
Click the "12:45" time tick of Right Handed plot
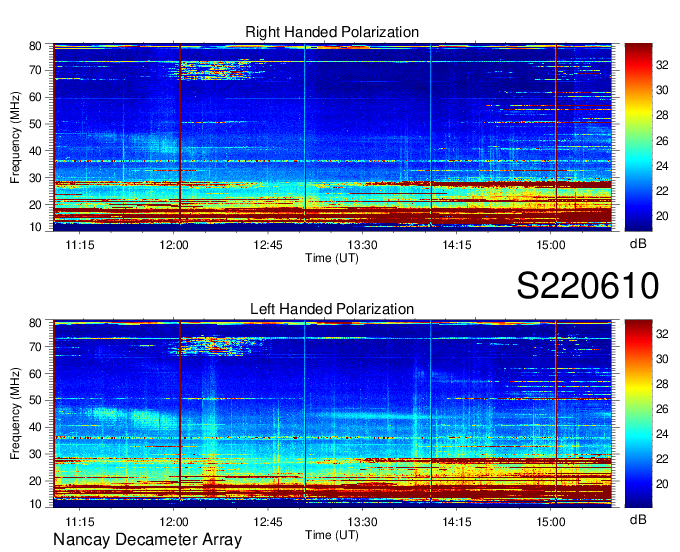coord(268,245)
